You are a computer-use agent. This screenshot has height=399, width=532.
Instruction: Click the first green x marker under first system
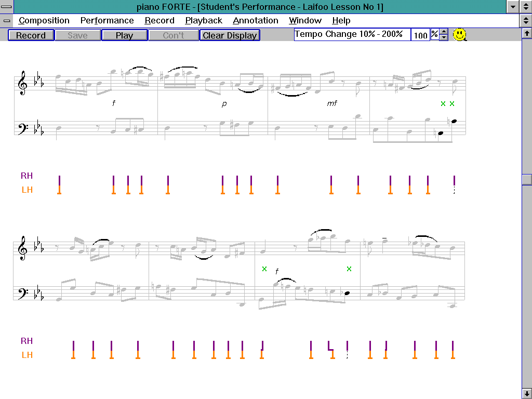pos(443,104)
